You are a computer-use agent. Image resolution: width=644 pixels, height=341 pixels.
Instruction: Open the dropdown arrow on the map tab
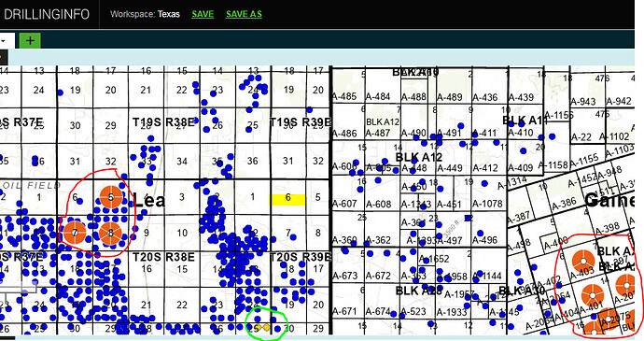point(3,41)
